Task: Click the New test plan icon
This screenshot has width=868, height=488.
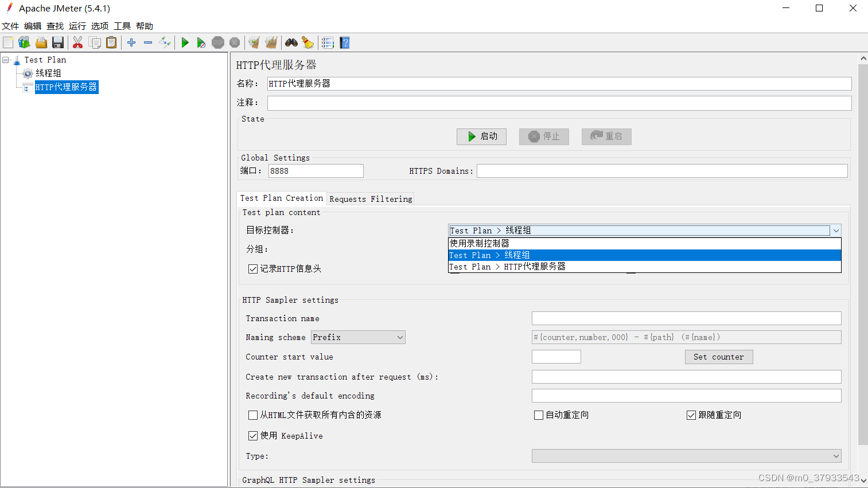Action: (8, 42)
